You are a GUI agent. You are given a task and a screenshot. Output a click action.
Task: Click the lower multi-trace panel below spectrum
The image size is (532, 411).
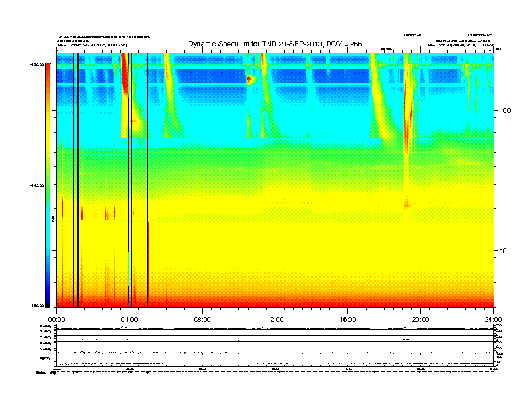[x=275, y=345]
